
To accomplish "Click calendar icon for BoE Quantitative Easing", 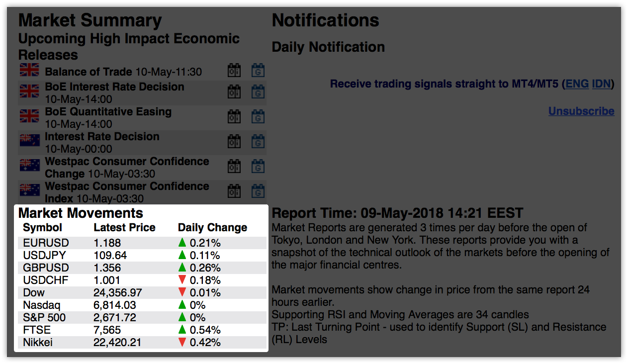I will 234,117.
